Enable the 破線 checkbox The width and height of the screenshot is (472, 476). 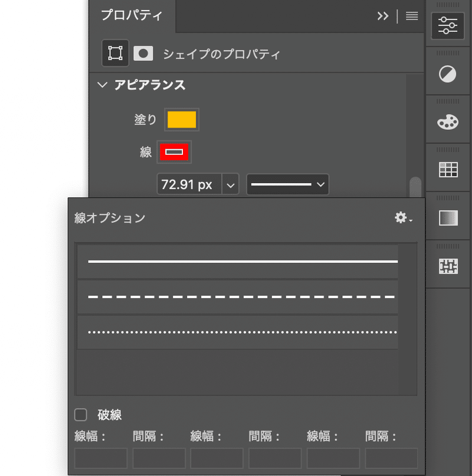pyautogui.click(x=81, y=415)
